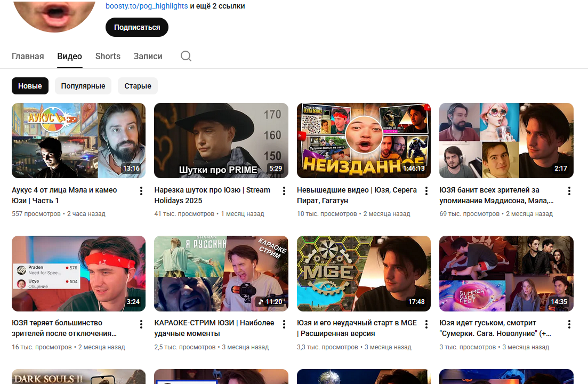
Task: Open options menu for Нарезка шуток про Юзю video
Action: pyautogui.click(x=284, y=191)
